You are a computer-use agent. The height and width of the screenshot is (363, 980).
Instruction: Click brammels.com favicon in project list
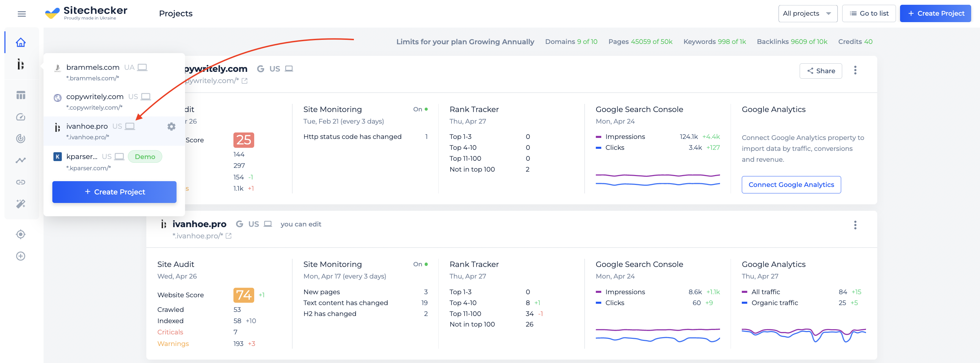pyautogui.click(x=58, y=68)
